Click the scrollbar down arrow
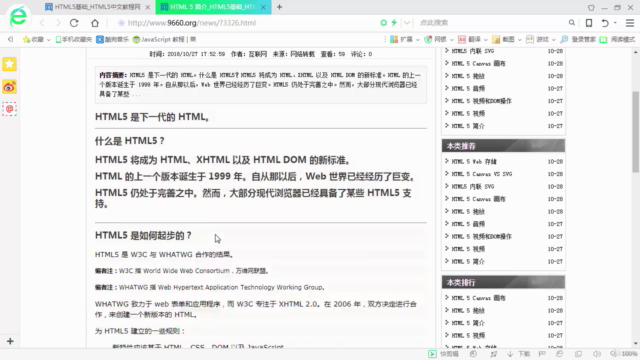The height and width of the screenshot is (360, 640). click(x=636, y=344)
